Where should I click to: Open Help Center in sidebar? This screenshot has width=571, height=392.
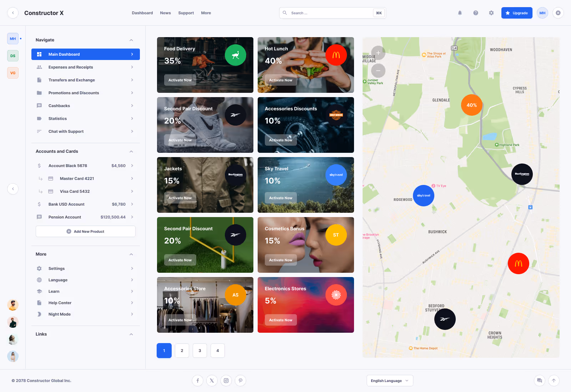click(86, 303)
